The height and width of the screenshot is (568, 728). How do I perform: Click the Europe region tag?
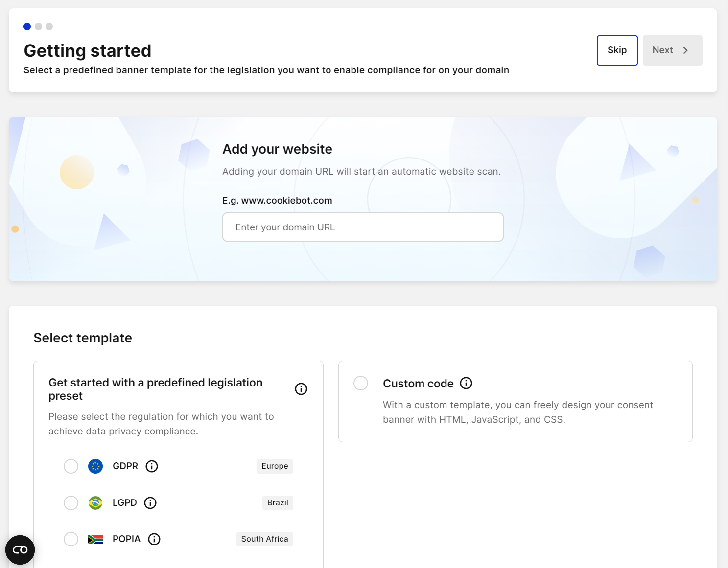click(275, 466)
